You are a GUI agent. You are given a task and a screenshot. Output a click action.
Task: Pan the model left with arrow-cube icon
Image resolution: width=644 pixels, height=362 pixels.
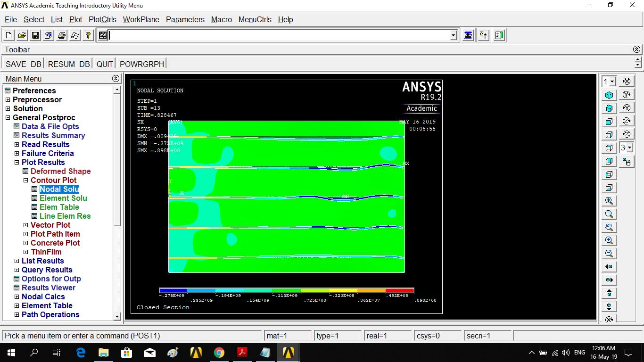tap(609, 266)
